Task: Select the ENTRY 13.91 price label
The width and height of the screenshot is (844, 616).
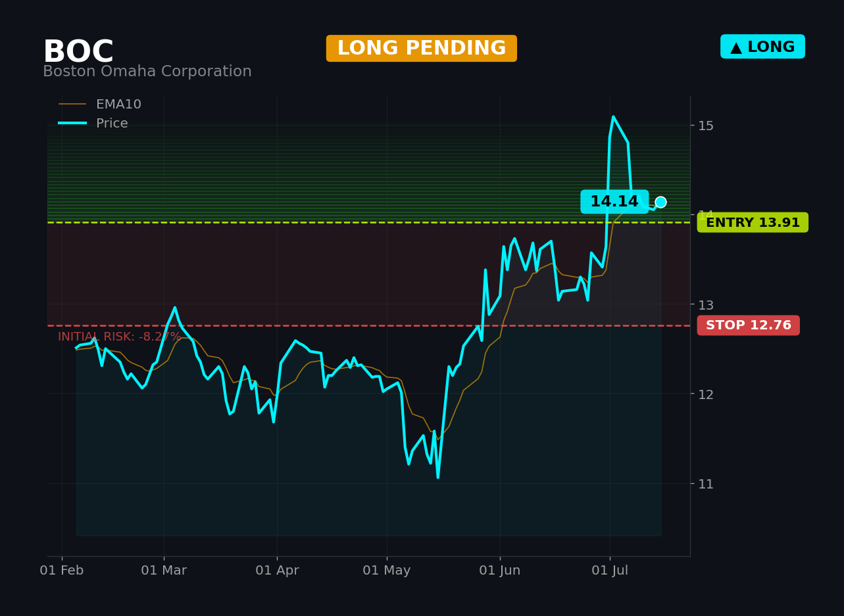Action: (753, 222)
